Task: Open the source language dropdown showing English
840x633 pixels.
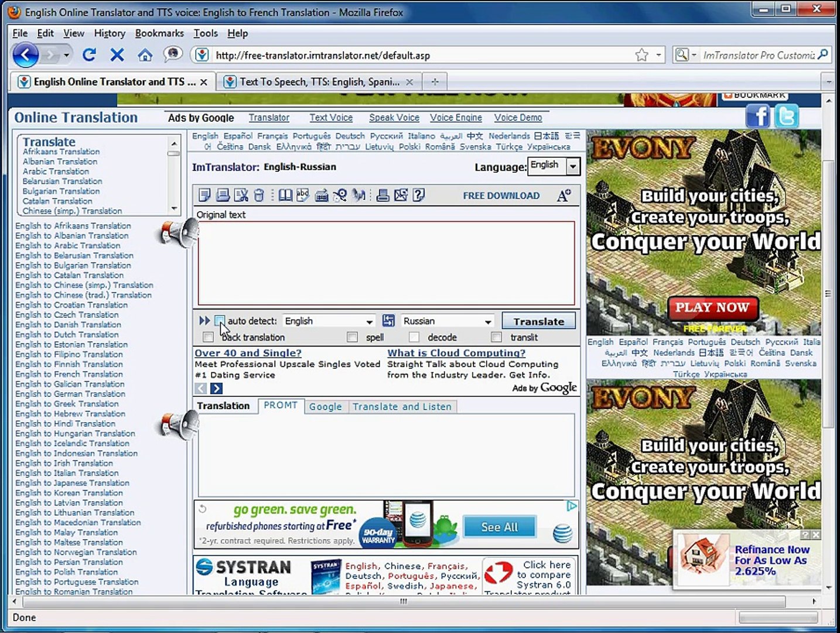Action: [329, 321]
